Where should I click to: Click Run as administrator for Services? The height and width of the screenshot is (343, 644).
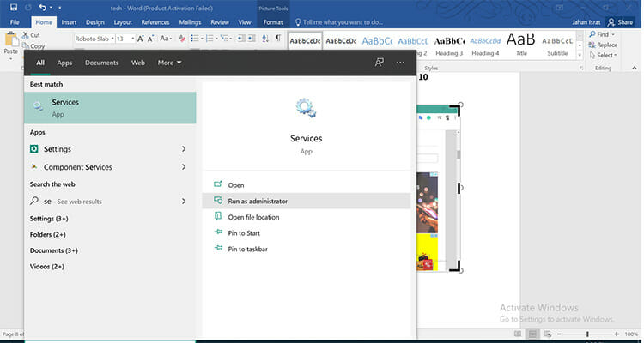click(306, 201)
